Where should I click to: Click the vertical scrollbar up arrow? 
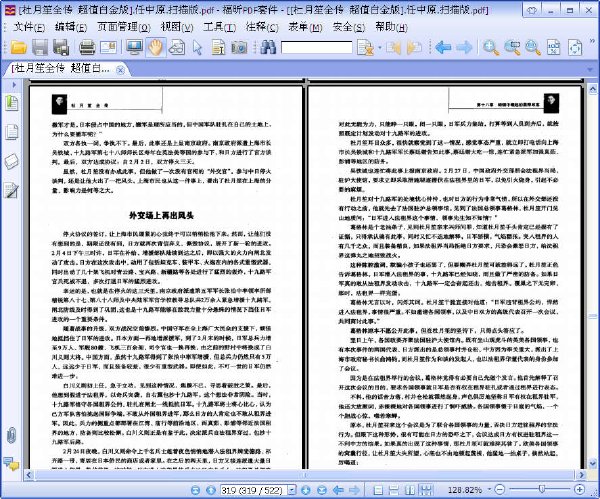pyautogui.click(x=593, y=89)
